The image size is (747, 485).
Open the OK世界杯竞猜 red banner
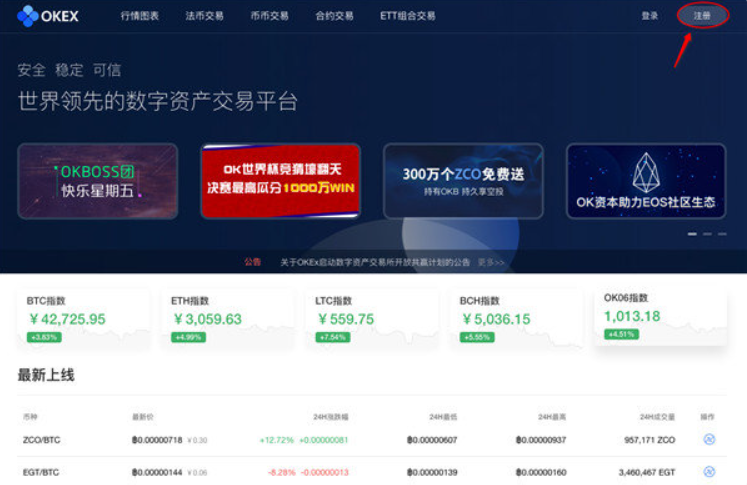(280, 181)
